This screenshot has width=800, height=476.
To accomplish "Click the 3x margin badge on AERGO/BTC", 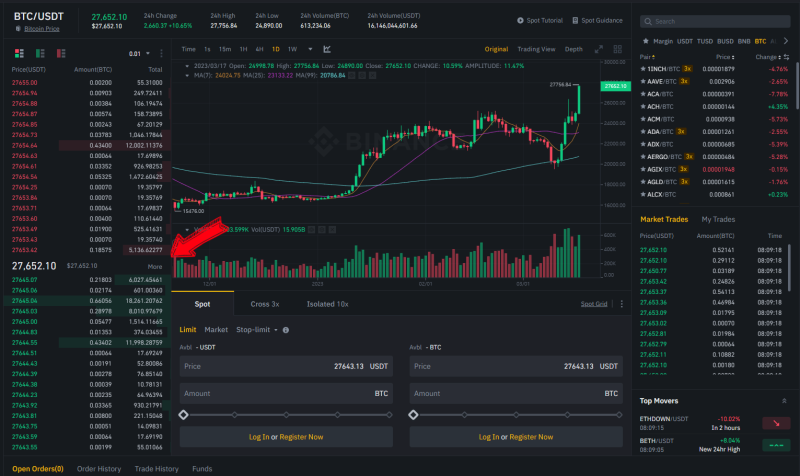I will (689, 157).
